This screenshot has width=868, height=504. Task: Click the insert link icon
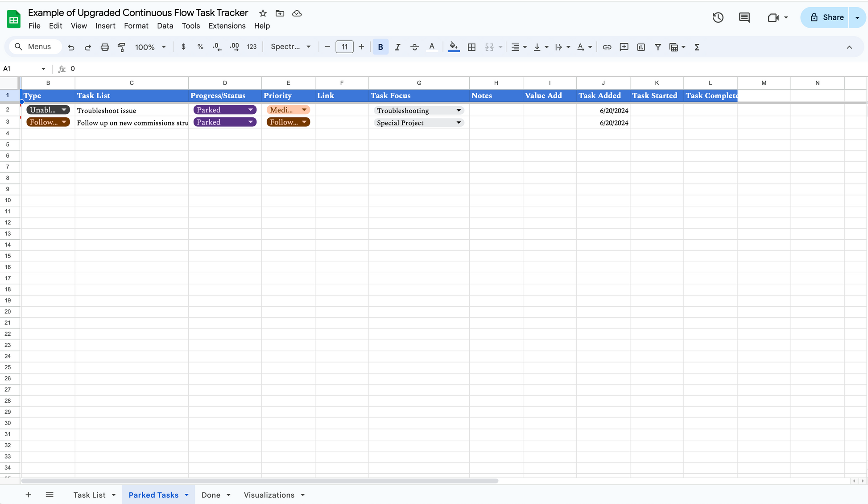(x=607, y=47)
